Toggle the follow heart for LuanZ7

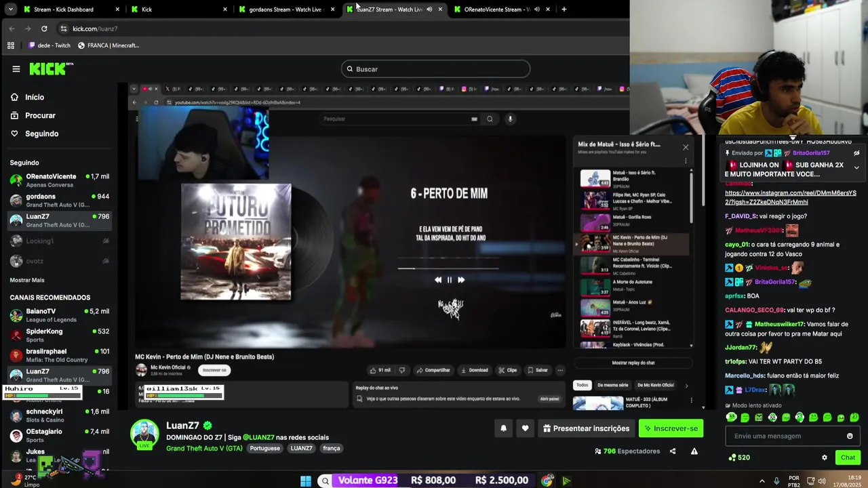525,428
